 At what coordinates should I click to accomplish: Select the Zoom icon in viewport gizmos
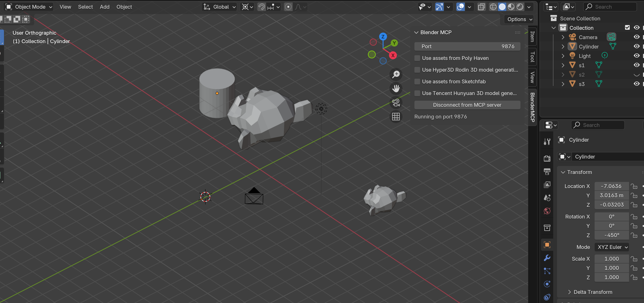click(396, 74)
